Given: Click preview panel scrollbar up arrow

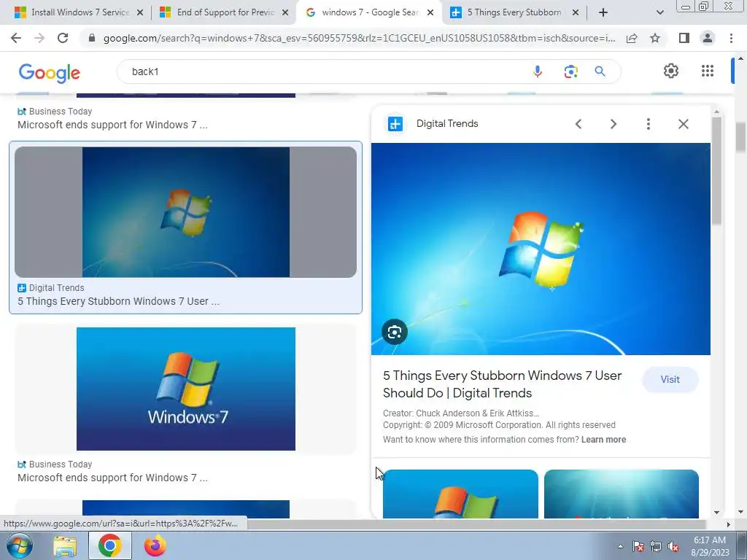Looking at the screenshot, I should 716,112.
